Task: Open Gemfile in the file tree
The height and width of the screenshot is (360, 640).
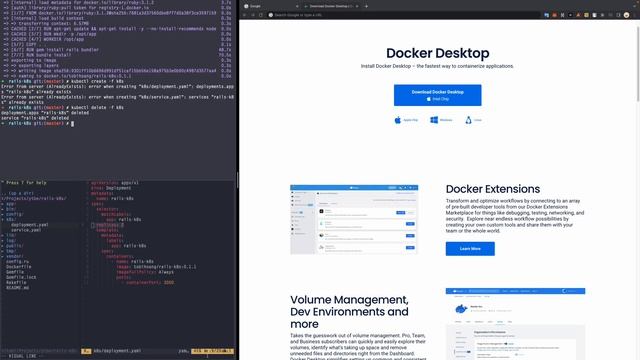Action: point(15,272)
